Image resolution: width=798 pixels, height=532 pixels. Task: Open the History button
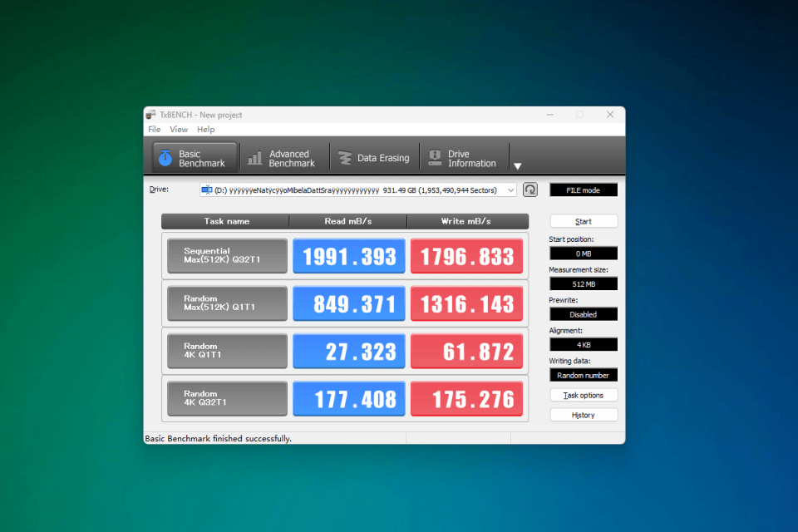pyautogui.click(x=584, y=415)
